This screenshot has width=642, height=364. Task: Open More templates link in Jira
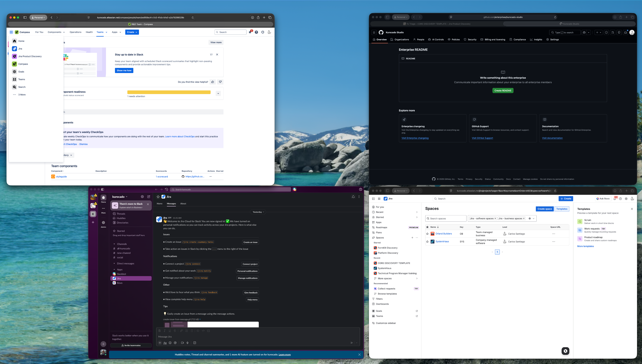[585, 246]
